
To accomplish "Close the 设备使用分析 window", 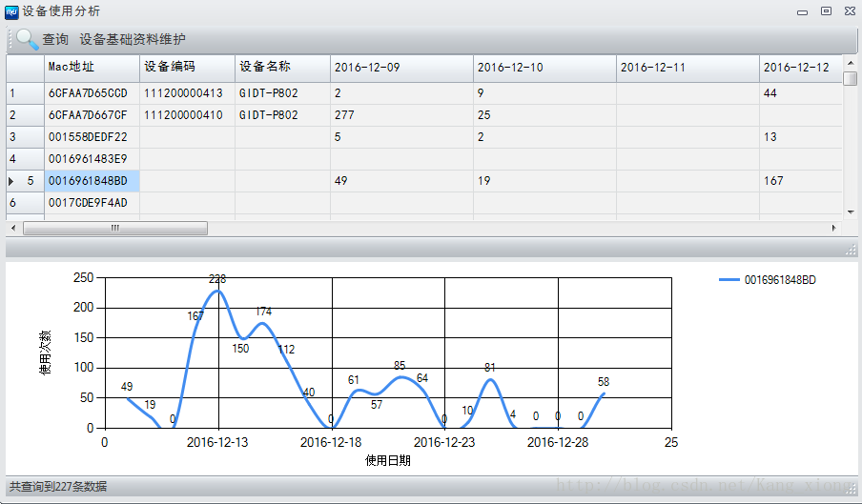I will (x=850, y=11).
